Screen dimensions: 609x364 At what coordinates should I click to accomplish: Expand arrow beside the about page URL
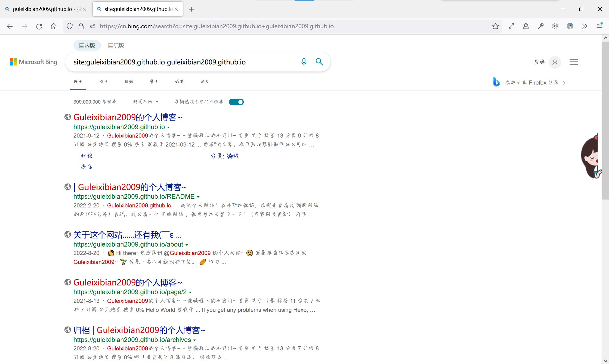point(187,245)
